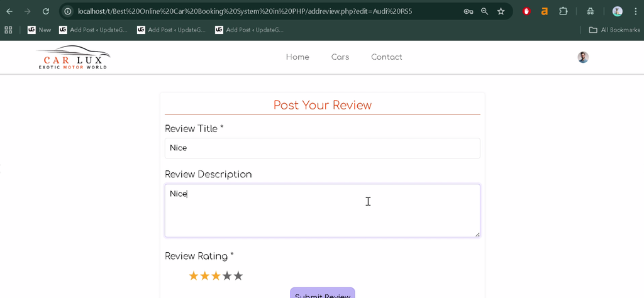Screen dimensions: 644x298
Task: Click the user avatar in site header
Action: [583, 57]
